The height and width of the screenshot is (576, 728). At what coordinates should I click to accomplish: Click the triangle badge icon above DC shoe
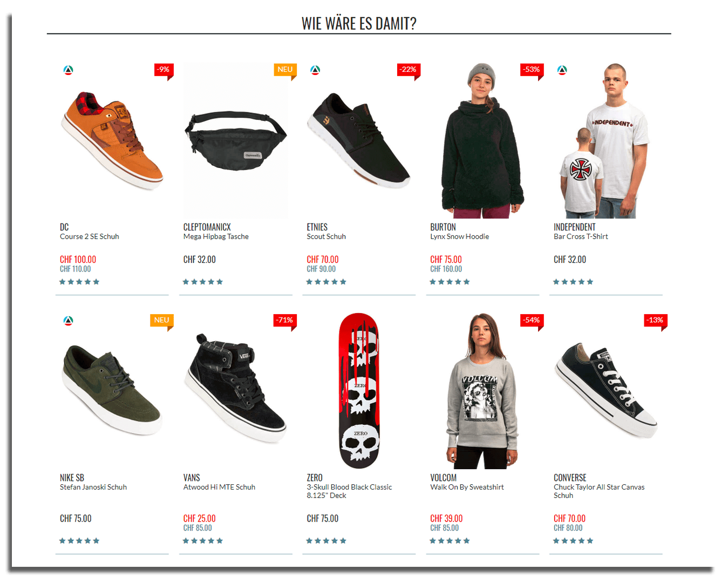click(x=68, y=70)
